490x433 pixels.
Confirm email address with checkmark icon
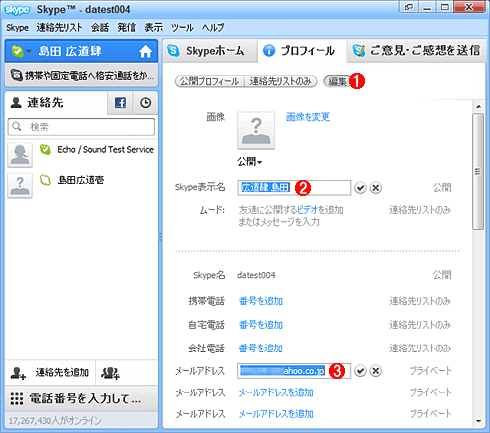[x=360, y=371]
